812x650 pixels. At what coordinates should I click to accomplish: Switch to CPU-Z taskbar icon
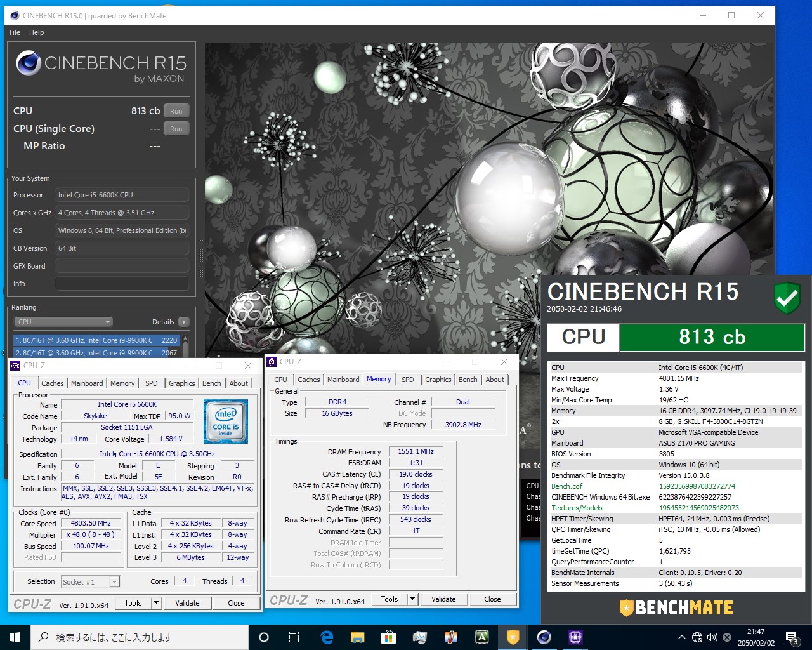[x=575, y=637]
